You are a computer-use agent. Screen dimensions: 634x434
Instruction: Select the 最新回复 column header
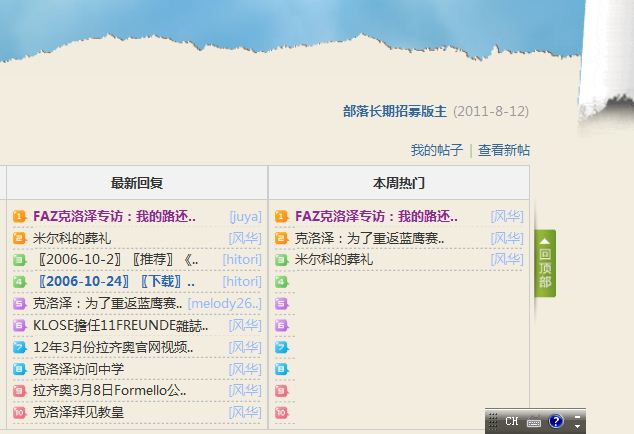(137, 183)
